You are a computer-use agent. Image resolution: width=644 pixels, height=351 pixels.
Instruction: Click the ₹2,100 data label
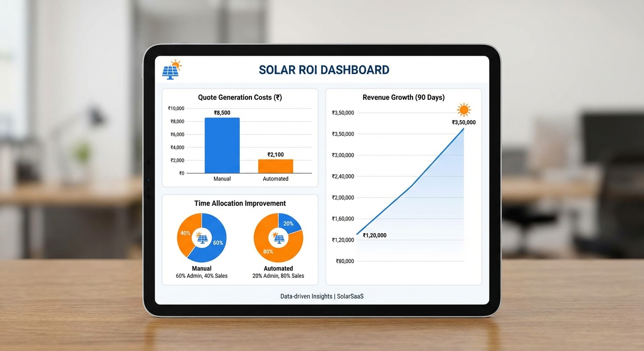(275, 155)
